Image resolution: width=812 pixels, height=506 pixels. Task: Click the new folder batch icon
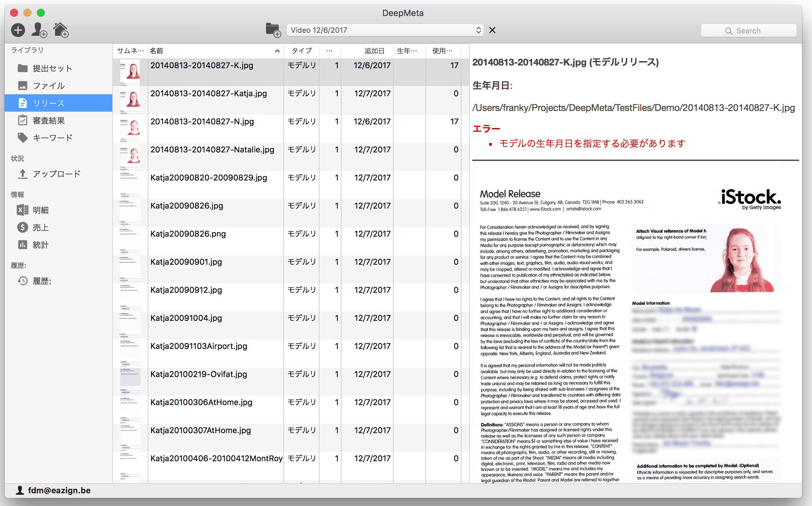(273, 30)
